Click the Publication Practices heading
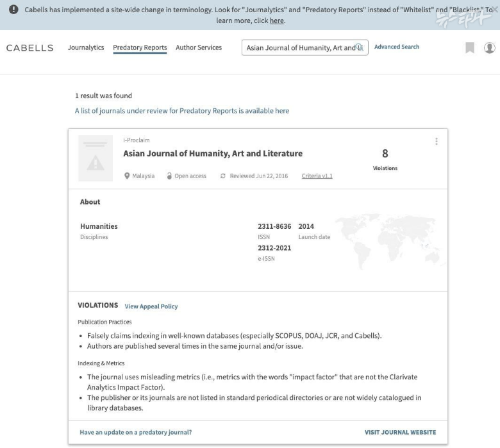Screen dimensions: 500x448 pos(104,322)
